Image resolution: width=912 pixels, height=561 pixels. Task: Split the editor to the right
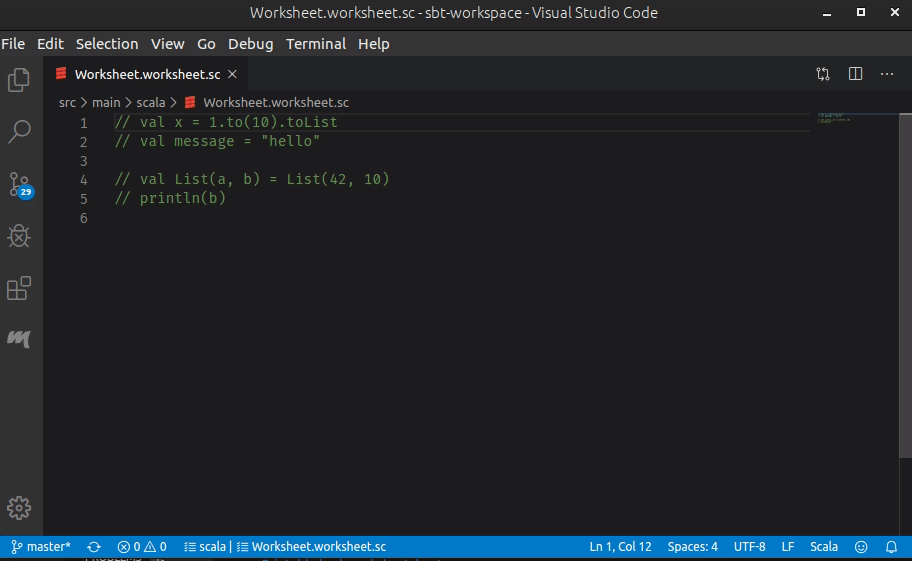tap(855, 74)
